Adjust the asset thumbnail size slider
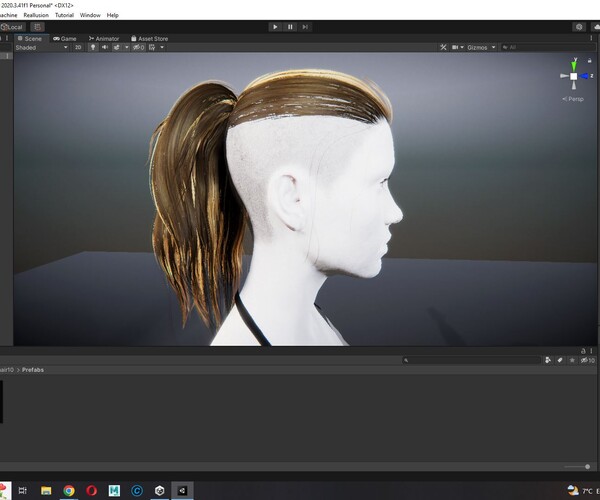The width and height of the screenshot is (600, 500). 577,467
